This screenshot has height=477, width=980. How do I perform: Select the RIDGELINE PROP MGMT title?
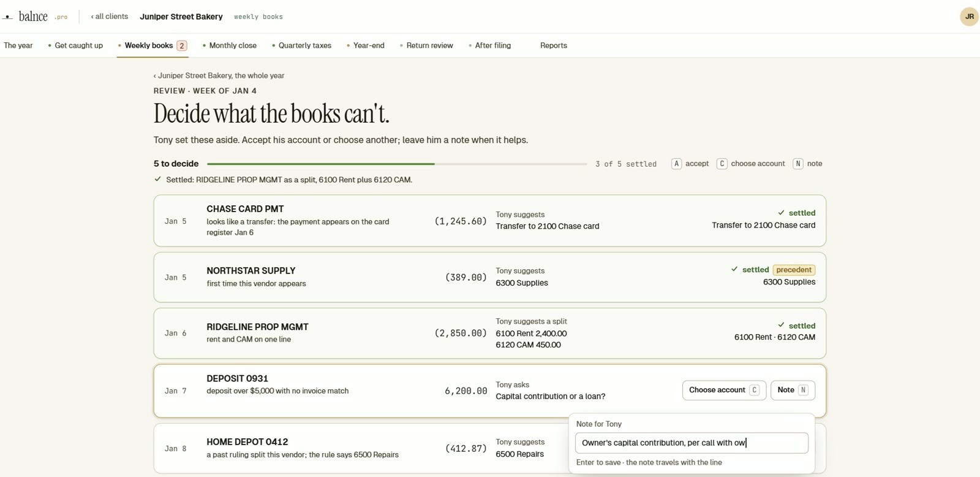click(257, 327)
